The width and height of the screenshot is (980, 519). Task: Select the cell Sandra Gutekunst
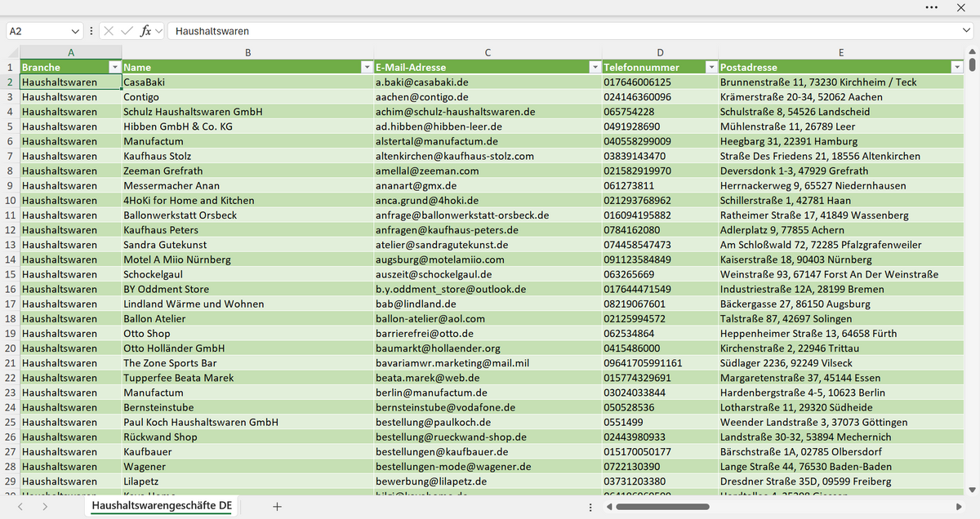247,245
